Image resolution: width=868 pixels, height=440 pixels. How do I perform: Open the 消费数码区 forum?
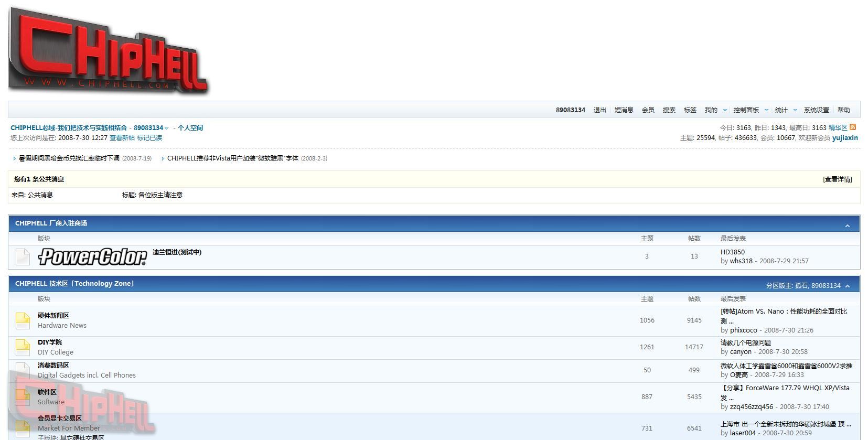tap(53, 365)
